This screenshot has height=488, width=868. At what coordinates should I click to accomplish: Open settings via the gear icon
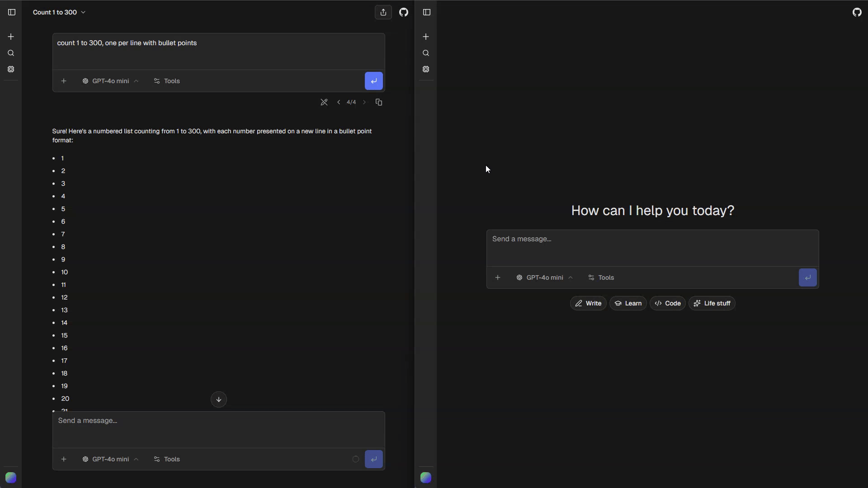point(11,69)
